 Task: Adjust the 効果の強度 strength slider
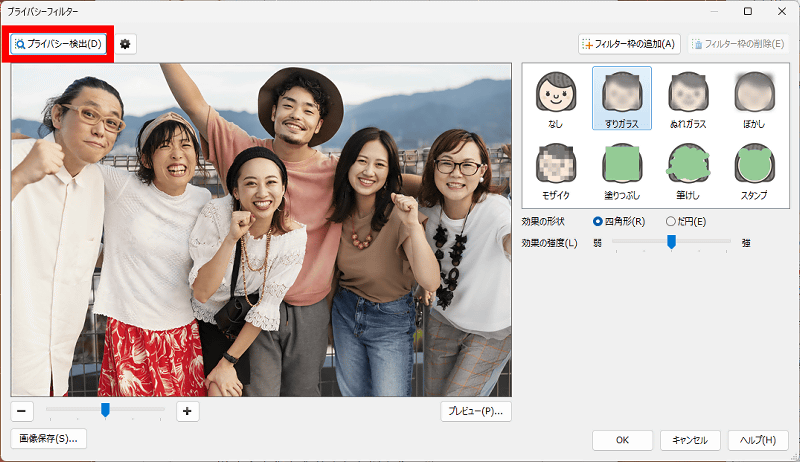coord(671,241)
